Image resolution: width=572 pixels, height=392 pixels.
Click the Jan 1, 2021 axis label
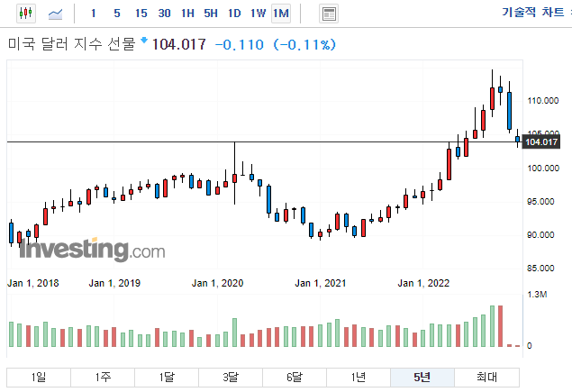[x=321, y=283]
